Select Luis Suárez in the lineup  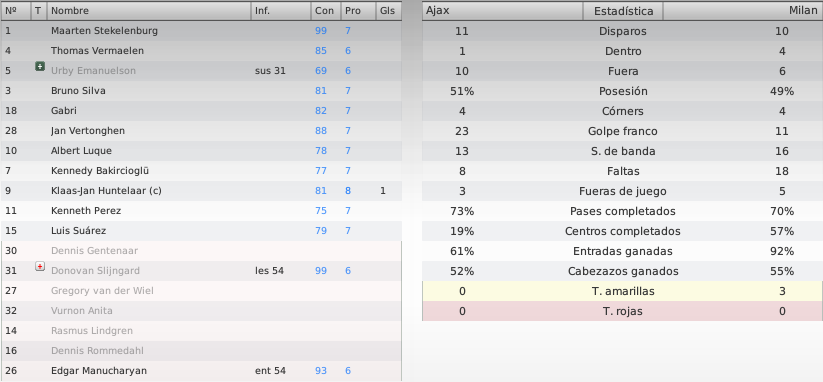[202, 231]
